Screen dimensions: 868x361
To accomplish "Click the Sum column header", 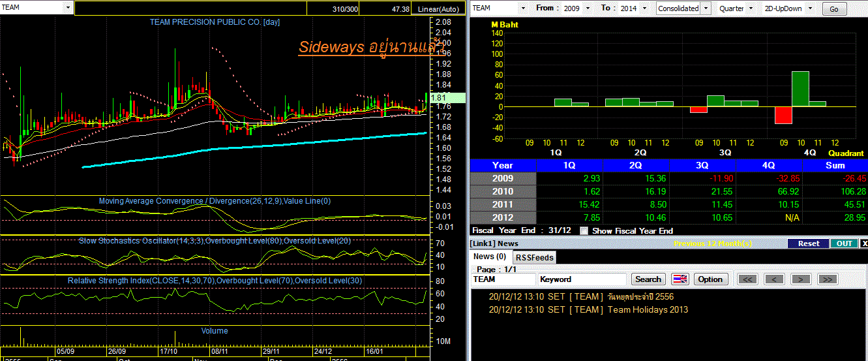I will point(835,165).
